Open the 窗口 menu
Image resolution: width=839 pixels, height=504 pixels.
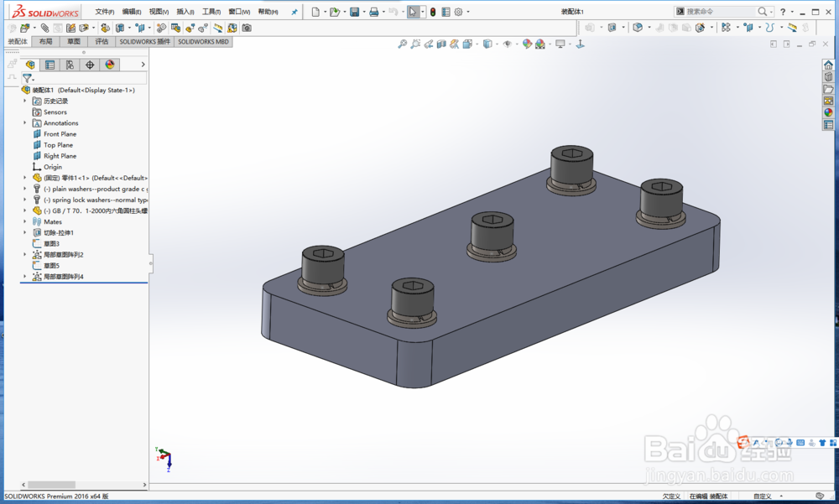point(238,12)
